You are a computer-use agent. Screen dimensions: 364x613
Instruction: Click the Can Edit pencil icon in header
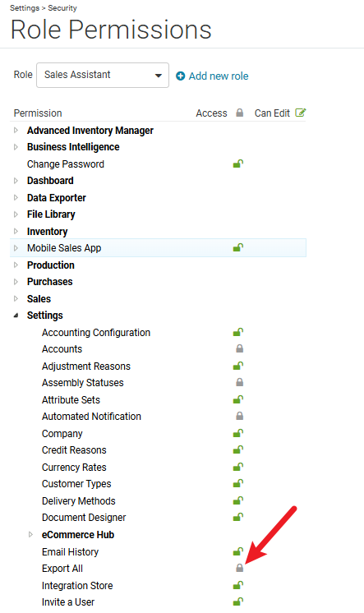(300, 113)
